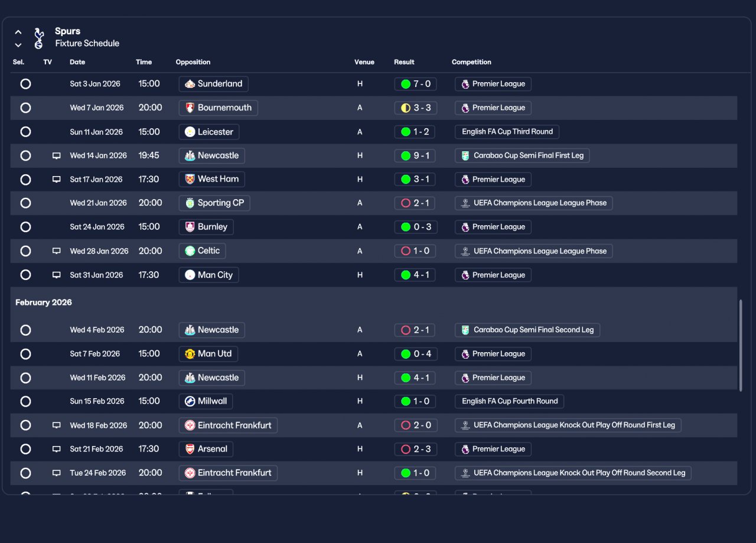Screen dimensions: 756x543
Task: Click the date Sat 31 Jan 2026
Action: [96, 275]
